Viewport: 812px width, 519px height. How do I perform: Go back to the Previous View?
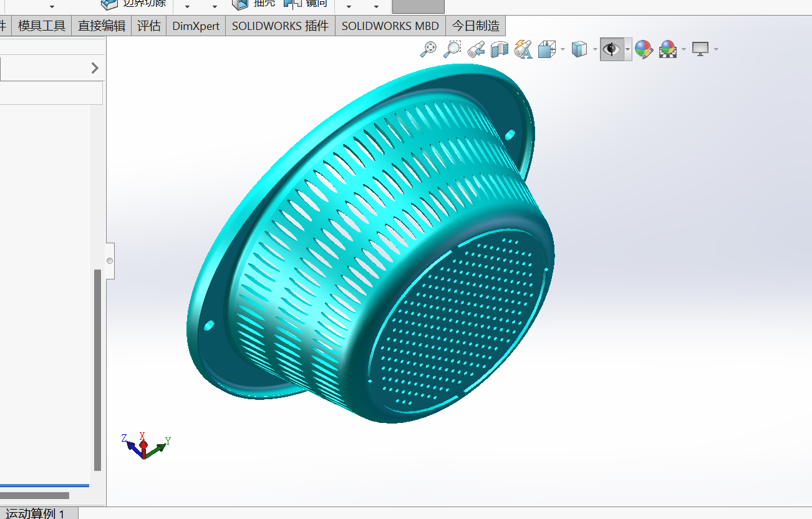(476, 49)
